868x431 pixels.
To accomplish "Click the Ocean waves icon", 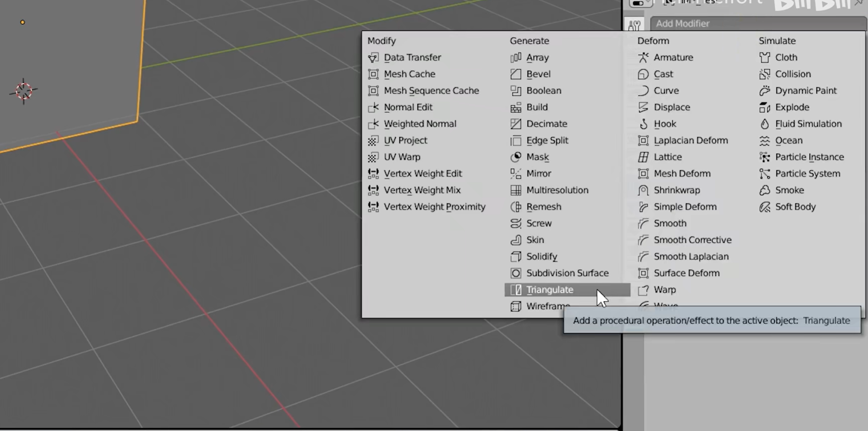I will coord(764,140).
